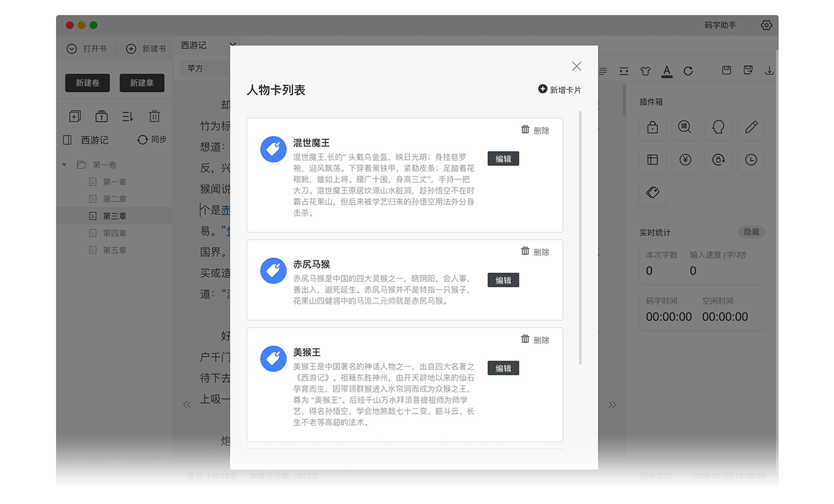
Task: Open the 西游记 book dropdown at the top
Action: click(x=210, y=46)
